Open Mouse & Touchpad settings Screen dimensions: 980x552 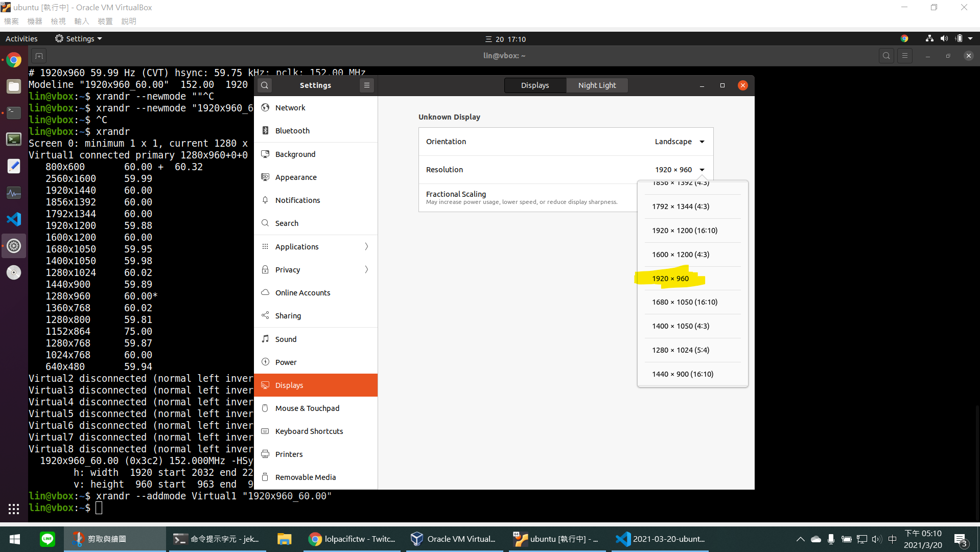(316, 408)
